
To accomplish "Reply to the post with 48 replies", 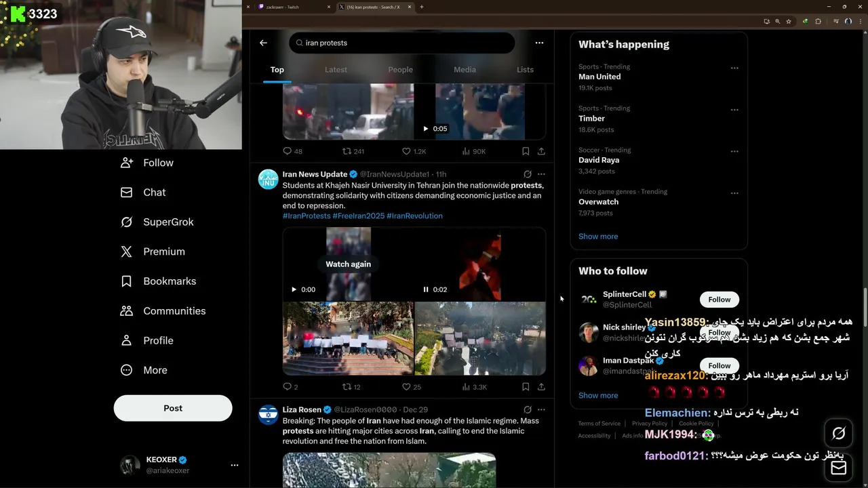I will coord(292,151).
